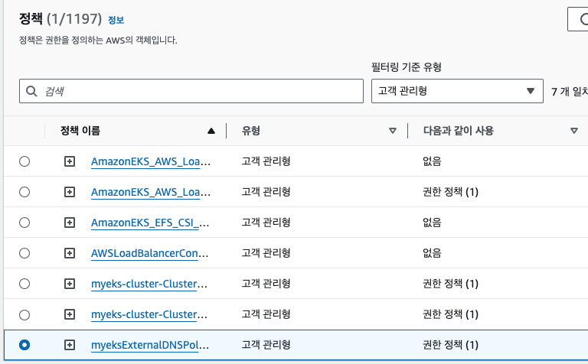Image resolution: width=588 pixels, height=364 pixels.
Task: Select the AmazonEKS_AWS_Loa radio in the 없음 row
Action: click(x=24, y=161)
